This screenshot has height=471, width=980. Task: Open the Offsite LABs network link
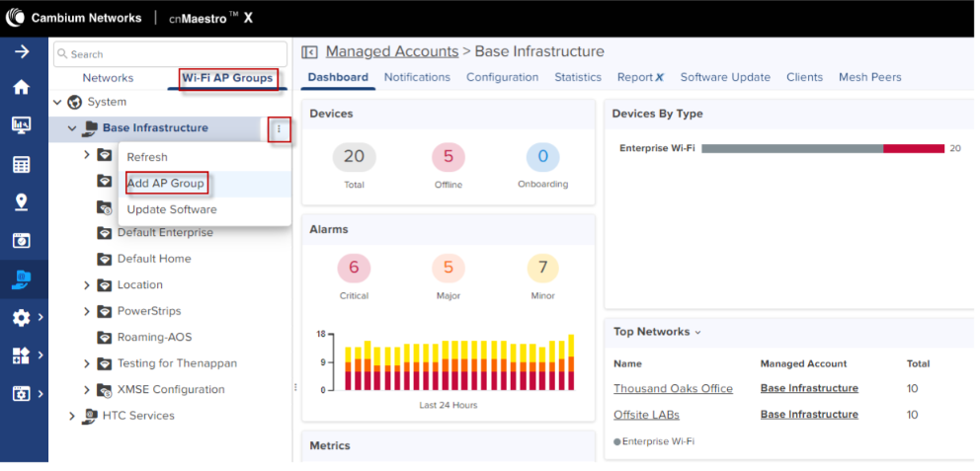click(x=646, y=415)
